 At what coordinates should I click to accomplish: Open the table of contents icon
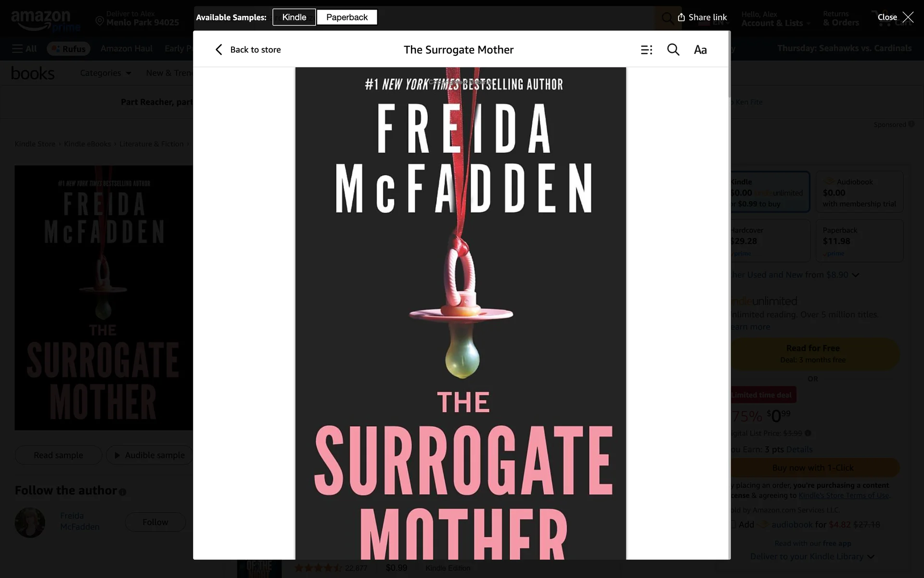(x=646, y=50)
